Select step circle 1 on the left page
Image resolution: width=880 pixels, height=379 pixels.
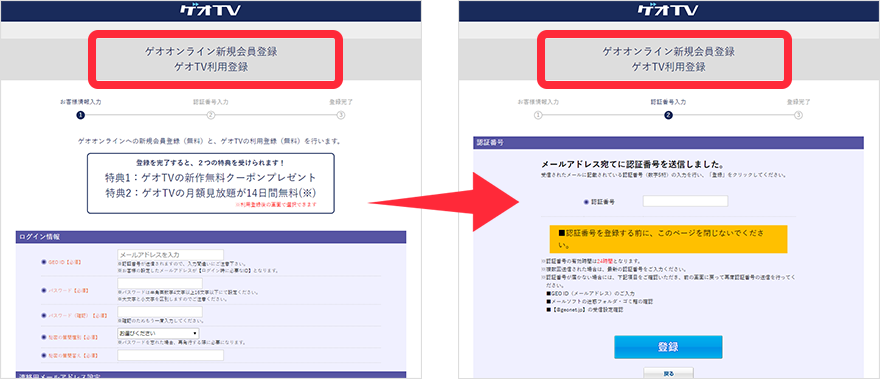pos(80,115)
